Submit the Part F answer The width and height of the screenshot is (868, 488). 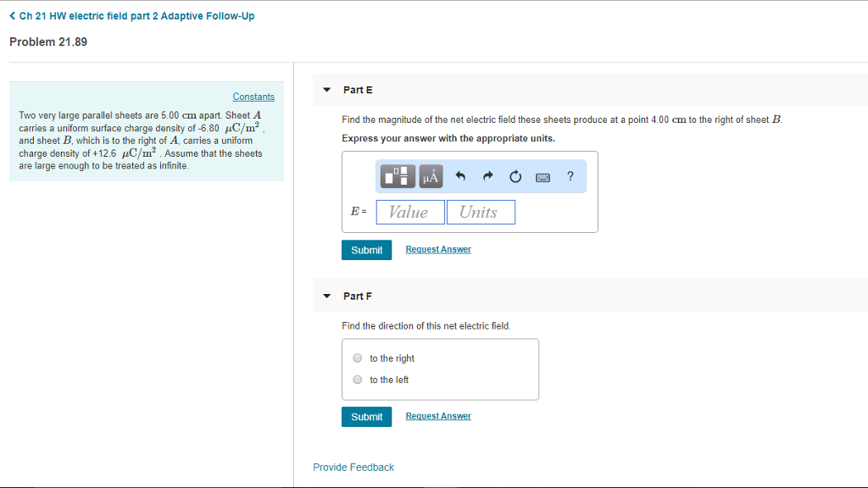(x=366, y=416)
